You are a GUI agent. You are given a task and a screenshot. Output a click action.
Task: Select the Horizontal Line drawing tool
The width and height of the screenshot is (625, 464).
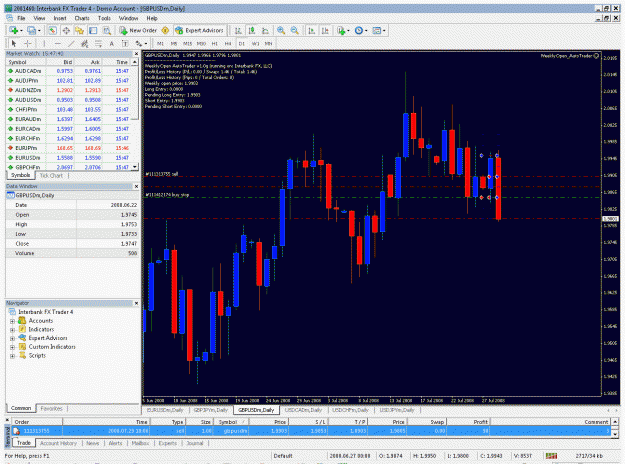click(x=57, y=43)
